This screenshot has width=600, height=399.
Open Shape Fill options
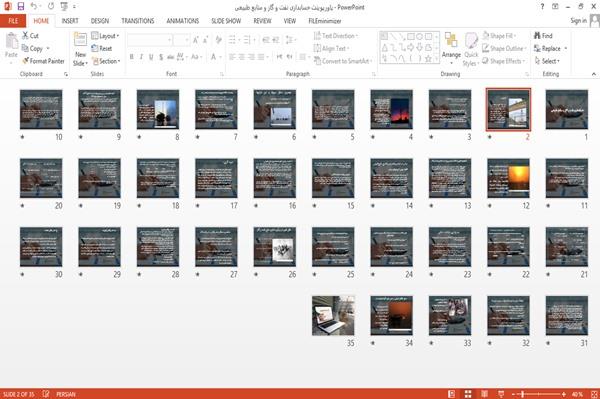point(499,36)
